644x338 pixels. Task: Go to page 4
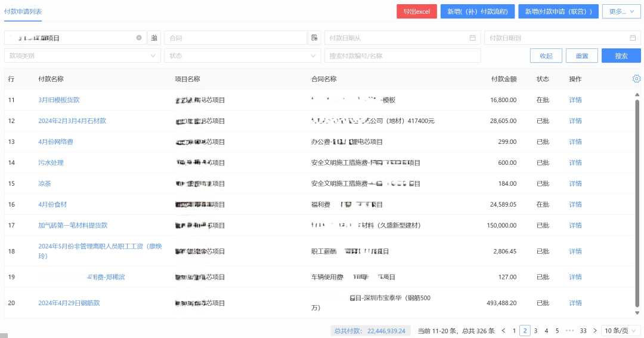click(546, 331)
